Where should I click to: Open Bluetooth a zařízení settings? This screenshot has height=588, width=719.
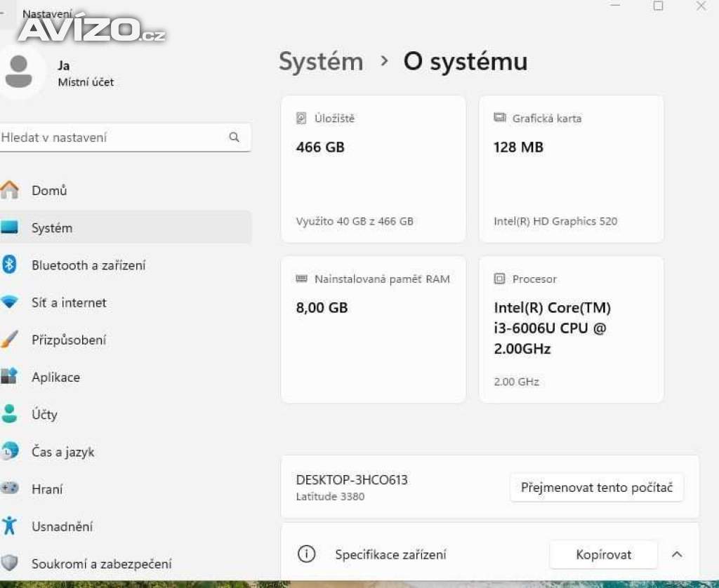125,265
